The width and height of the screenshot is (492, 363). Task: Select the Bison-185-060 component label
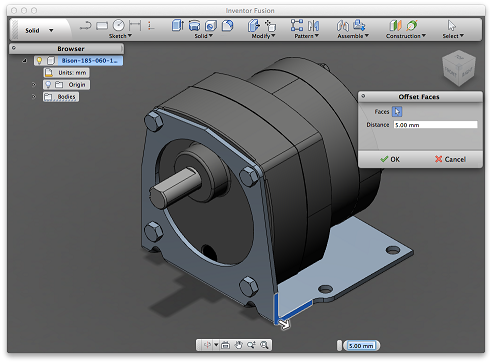click(x=89, y=61)
